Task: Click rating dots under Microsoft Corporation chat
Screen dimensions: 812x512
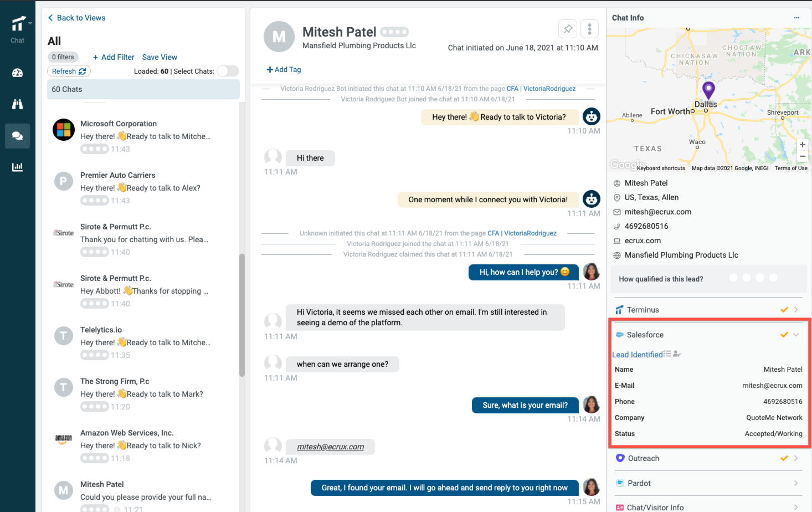Action: pyautogui.click(x=94, y=149)
